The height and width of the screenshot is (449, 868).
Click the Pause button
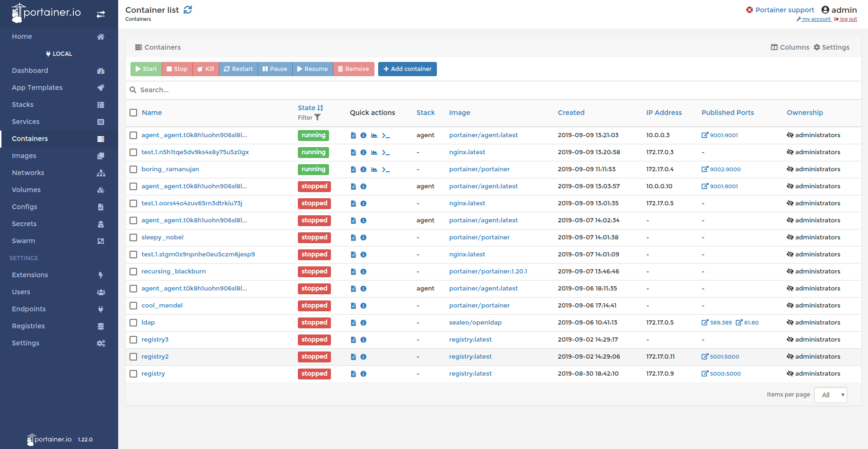click(275, 69)
